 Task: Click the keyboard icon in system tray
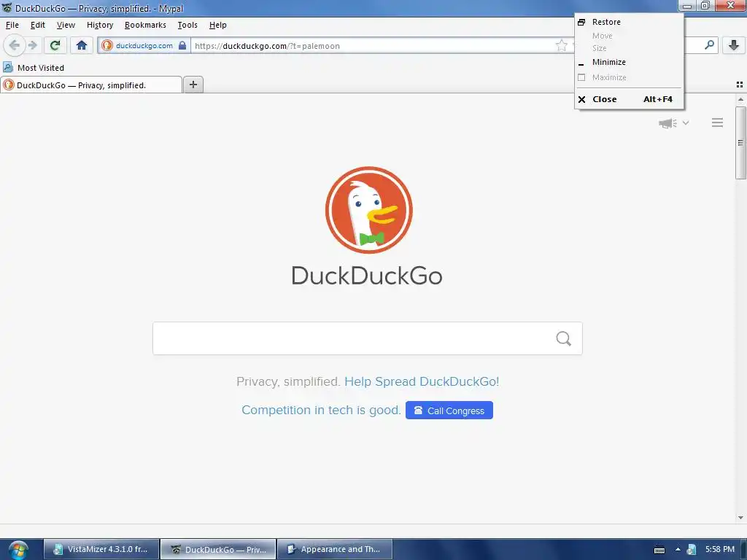[x=659, y=550]
